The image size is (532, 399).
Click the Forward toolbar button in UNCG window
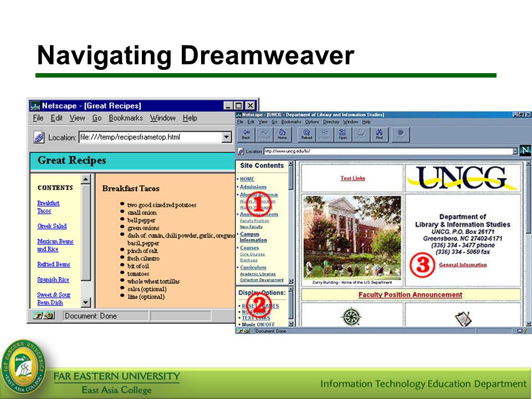(264, 134)
